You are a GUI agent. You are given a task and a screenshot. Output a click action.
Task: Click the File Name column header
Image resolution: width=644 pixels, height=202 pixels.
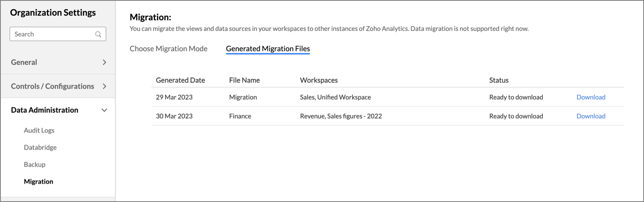coord(244,80)
